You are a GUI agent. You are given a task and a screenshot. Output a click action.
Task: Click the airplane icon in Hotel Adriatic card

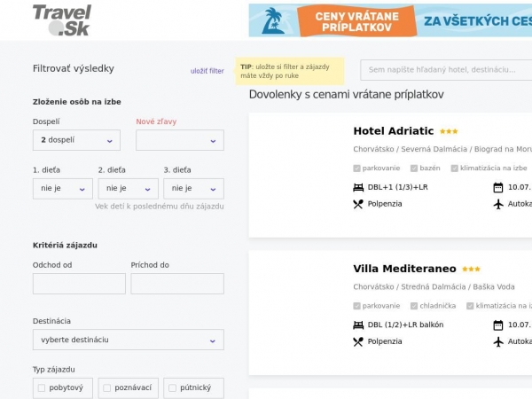(x=497, y=204)
